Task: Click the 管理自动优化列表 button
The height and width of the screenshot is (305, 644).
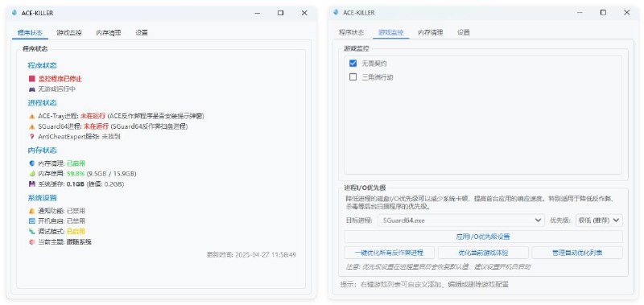Action: pyautogui.click(x=577, y=253)
